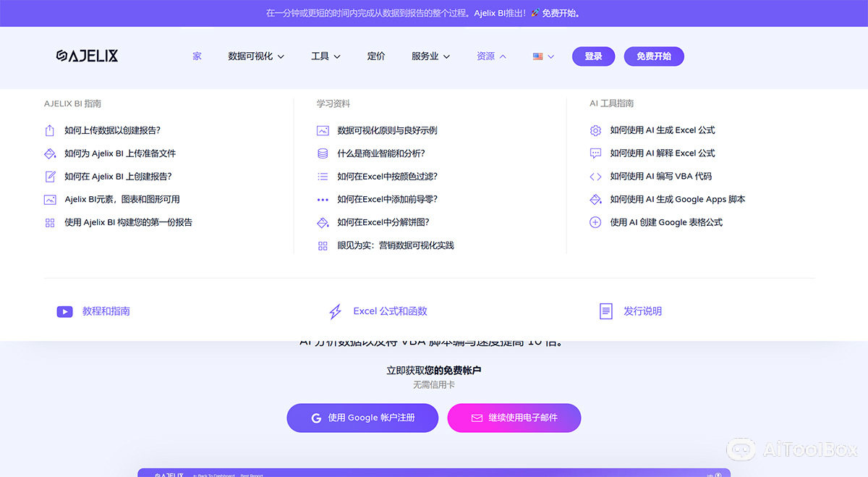The width and height of the screenshot is (868, 477).
Task: Click the Google G icon in signup button
Action: [x=316, y=418]
